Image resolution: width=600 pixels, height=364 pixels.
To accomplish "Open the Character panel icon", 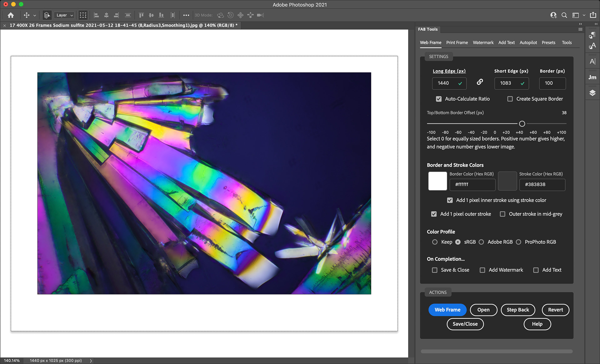I will (592, 61).
